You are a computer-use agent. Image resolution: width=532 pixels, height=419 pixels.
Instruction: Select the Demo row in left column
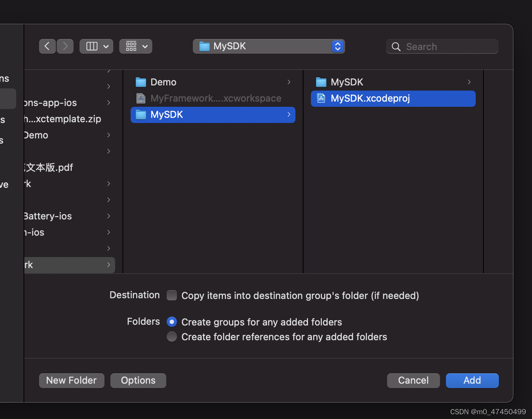[x=70, y=135]
